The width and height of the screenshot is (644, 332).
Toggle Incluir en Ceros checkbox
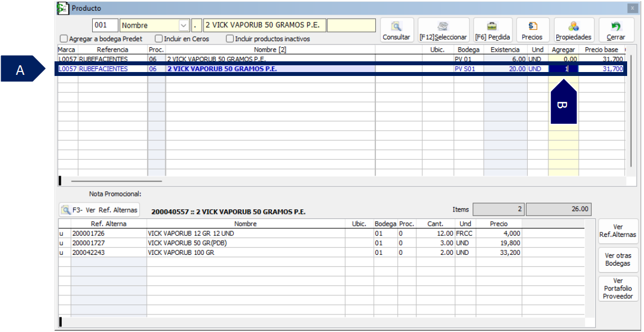coord(158,39)
